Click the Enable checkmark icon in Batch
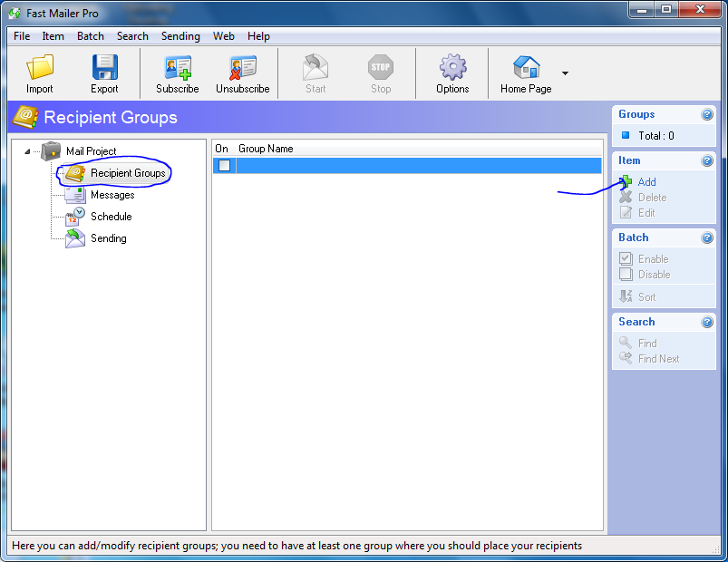728x562 pixels. [x=626, y=258]
